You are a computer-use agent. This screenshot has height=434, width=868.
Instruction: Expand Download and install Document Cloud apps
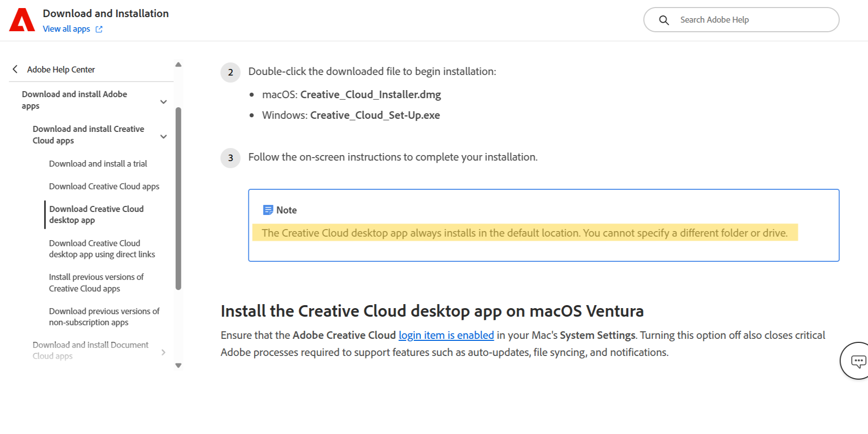coord(164,352)
